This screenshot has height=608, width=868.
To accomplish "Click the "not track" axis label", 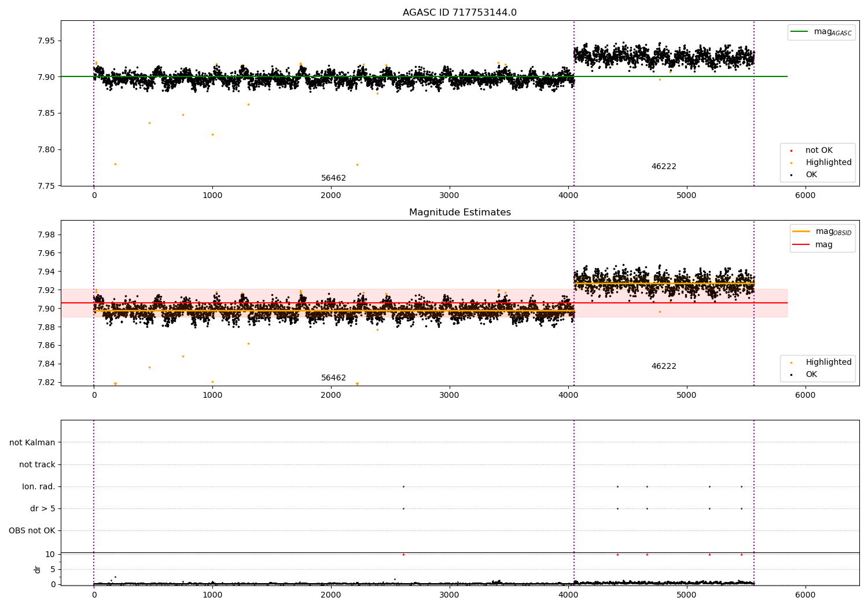I will click(x=37, y=465).
